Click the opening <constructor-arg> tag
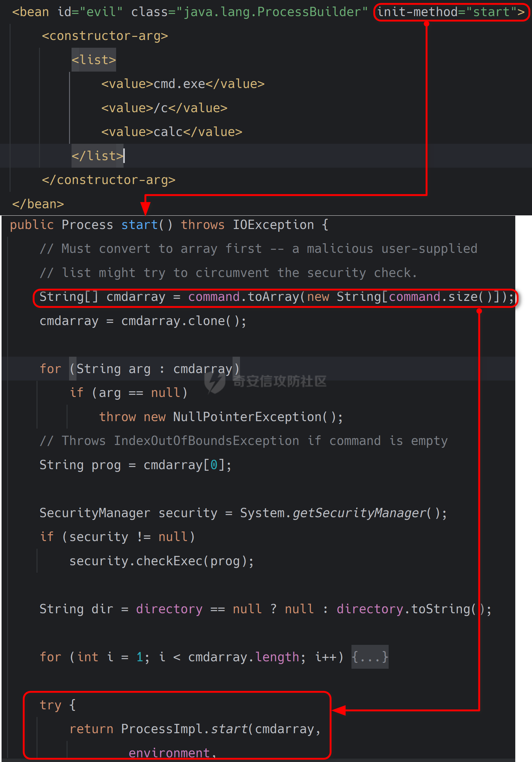Image resolution: width=532 pixels, height=762 pixels. 105,36
